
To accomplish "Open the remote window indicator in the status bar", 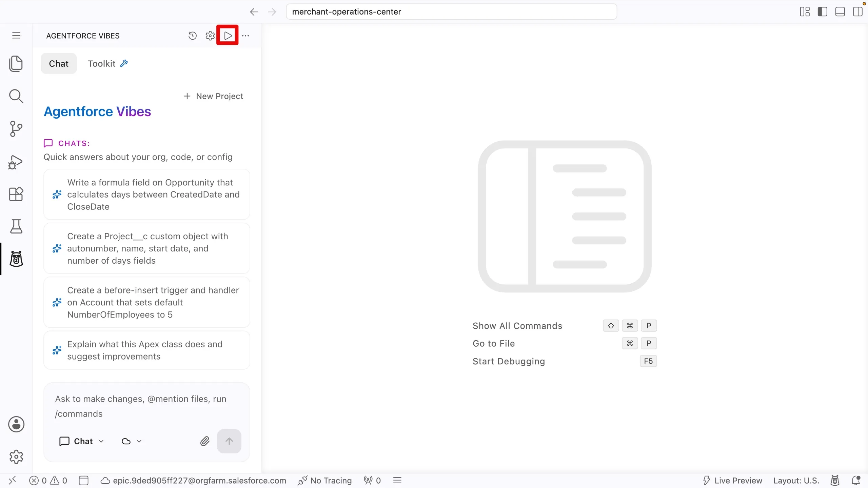I will [x=13, y=481].
